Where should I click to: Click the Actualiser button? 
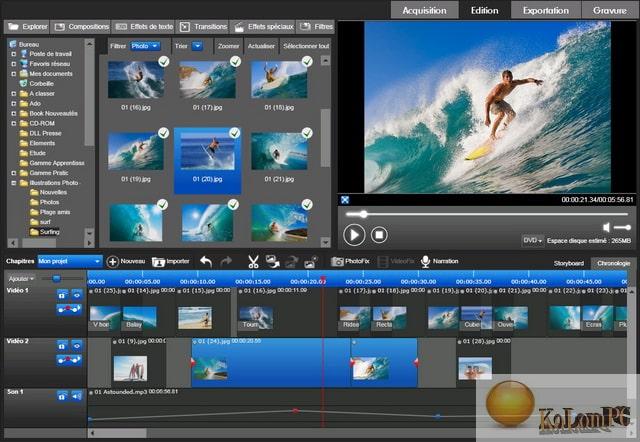[x=261, y=46]
